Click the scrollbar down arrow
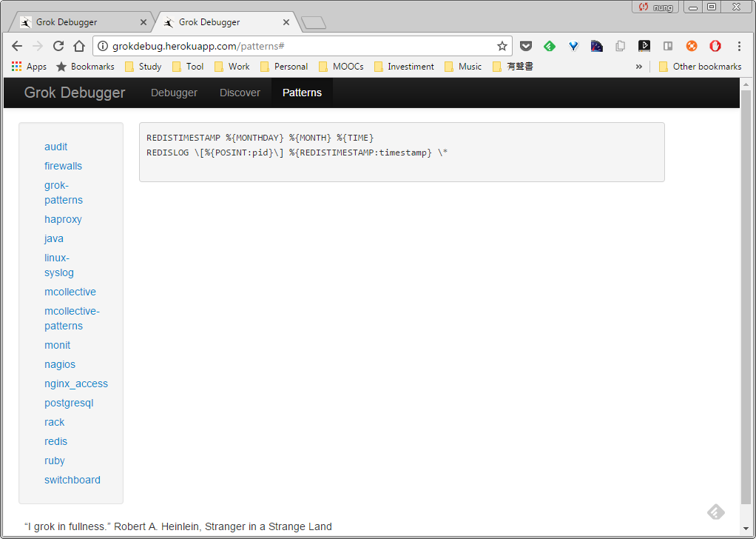 click(x=746, y=529)
